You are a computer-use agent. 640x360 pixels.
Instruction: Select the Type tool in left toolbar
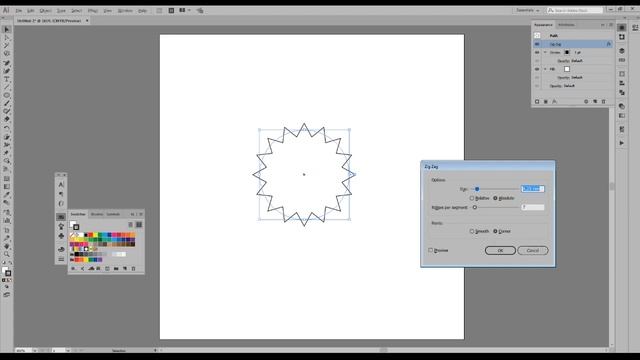click(x=7, y=79)
